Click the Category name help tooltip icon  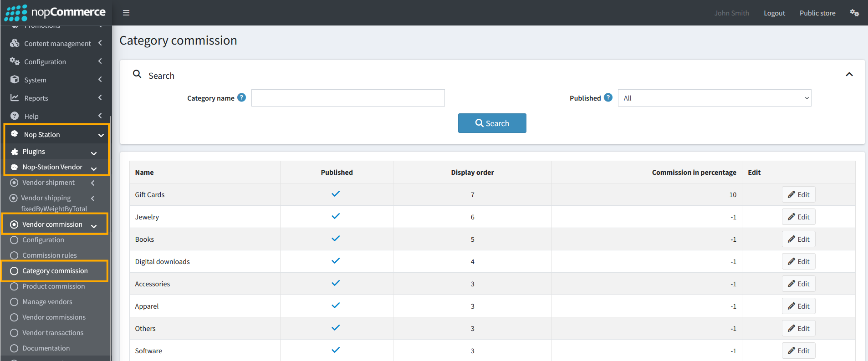tap(242, 97)
